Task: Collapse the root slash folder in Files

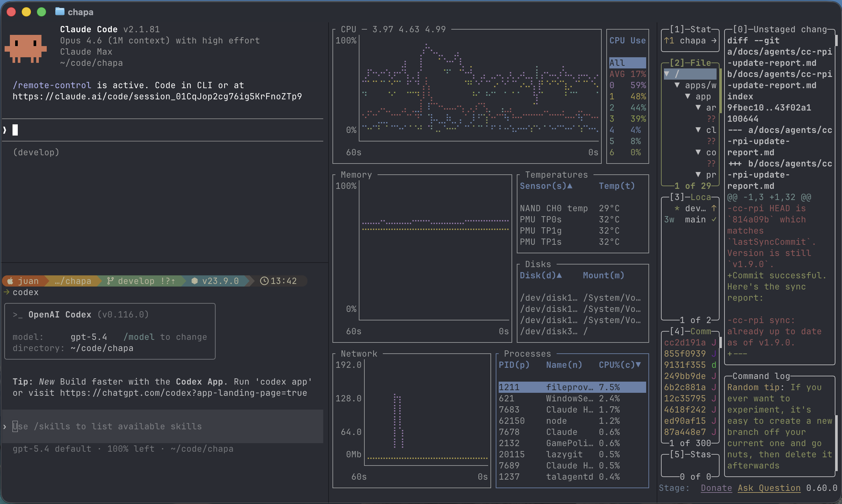Action: (x=667, y=74)
